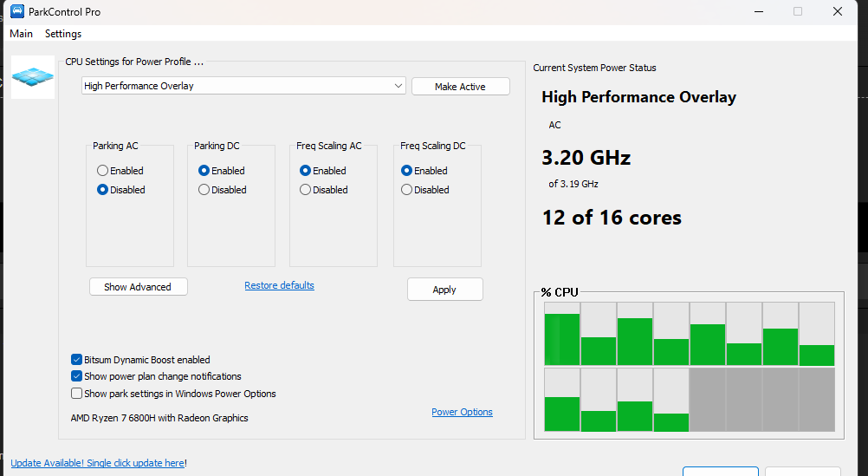Open the Settings menu
Screen dimensions: 868x476
(63, 34)
